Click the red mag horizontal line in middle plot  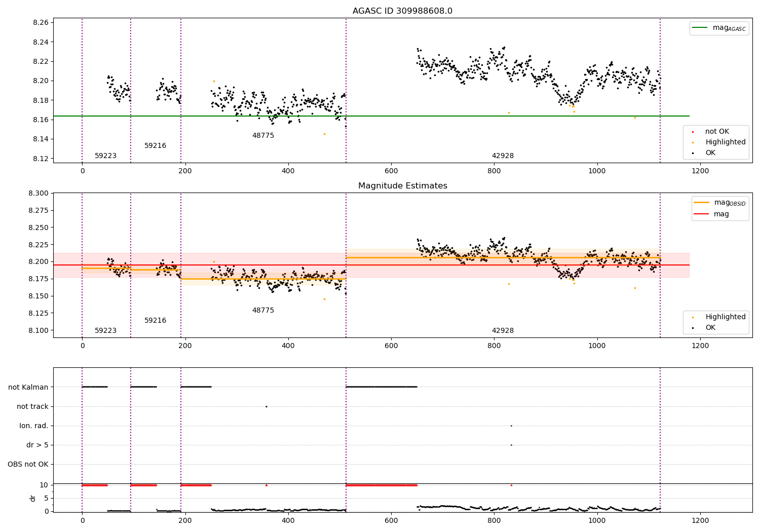371,265
